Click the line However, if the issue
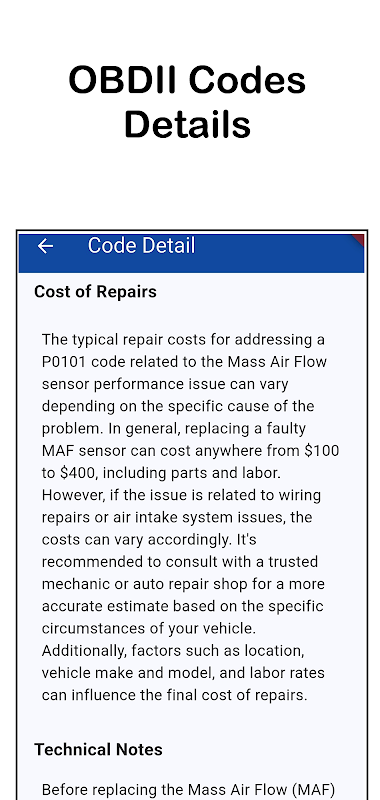 pyautogui.click(x=181, y=495)
